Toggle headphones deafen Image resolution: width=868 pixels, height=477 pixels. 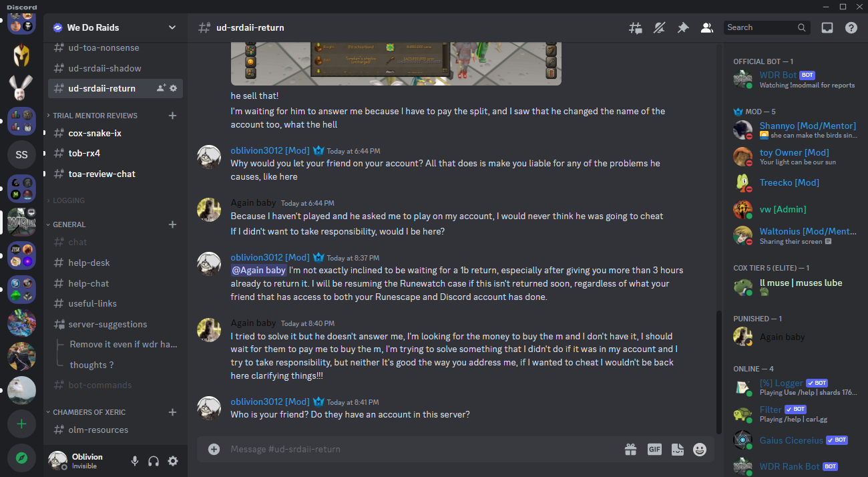coord(154,461)
